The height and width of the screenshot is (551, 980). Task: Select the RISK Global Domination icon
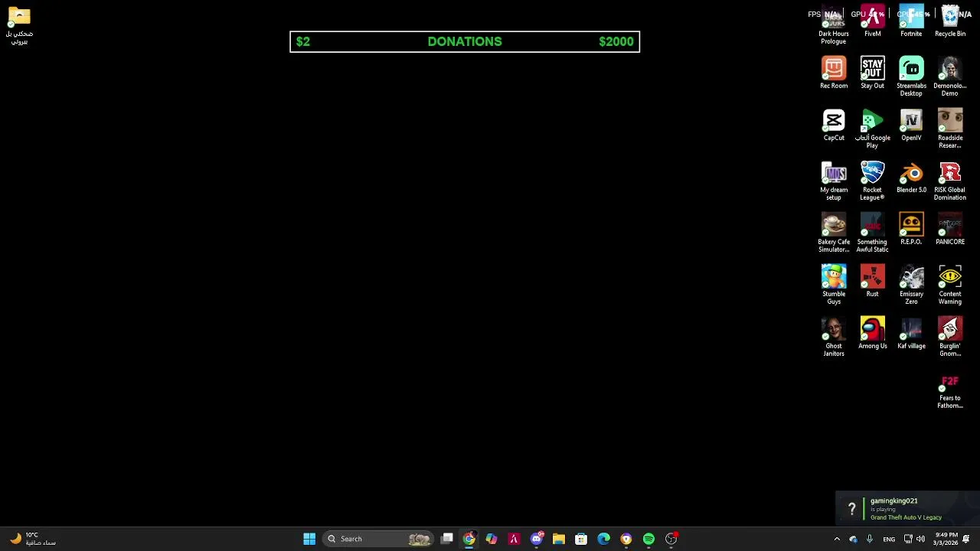(x=950, y=181)
